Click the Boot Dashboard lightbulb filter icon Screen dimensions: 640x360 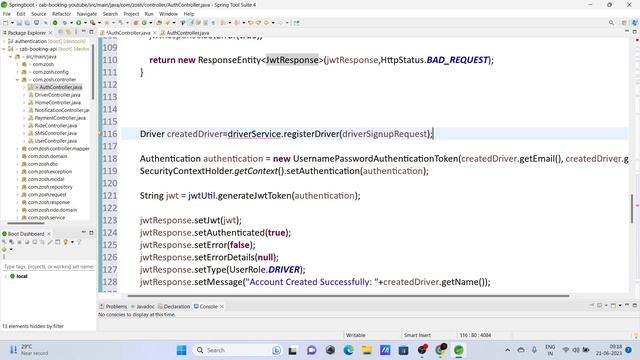coord(65,242)
